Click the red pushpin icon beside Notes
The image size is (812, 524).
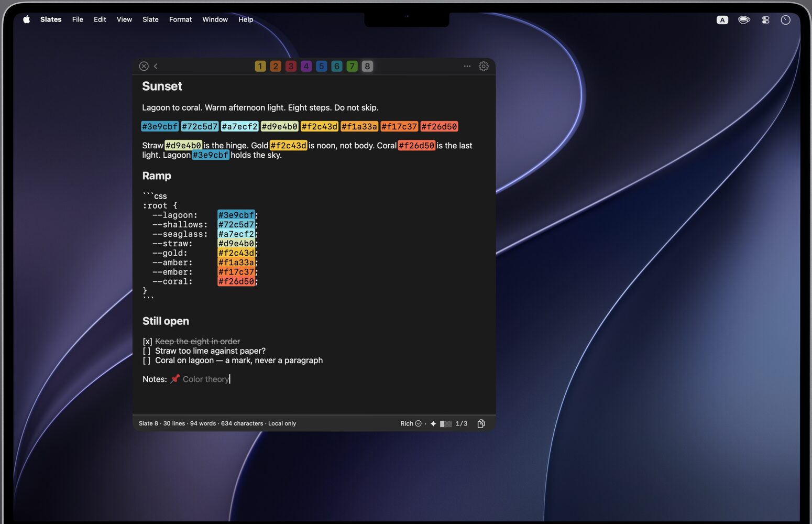pyautogui.click(x=175, y=379)
